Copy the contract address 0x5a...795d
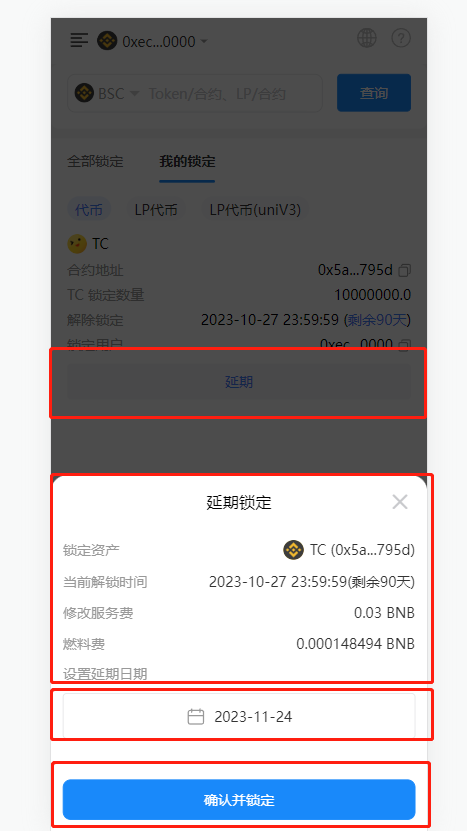This screenshot has height=831, width=467. coord(404,270)
